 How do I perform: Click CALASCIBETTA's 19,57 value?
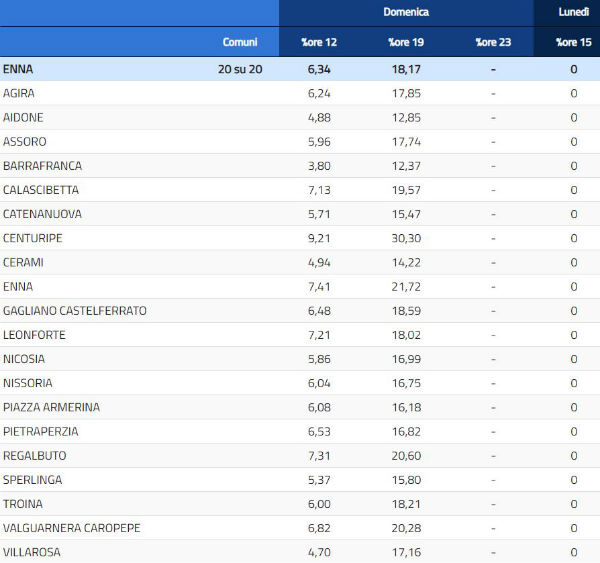(406, 190)
